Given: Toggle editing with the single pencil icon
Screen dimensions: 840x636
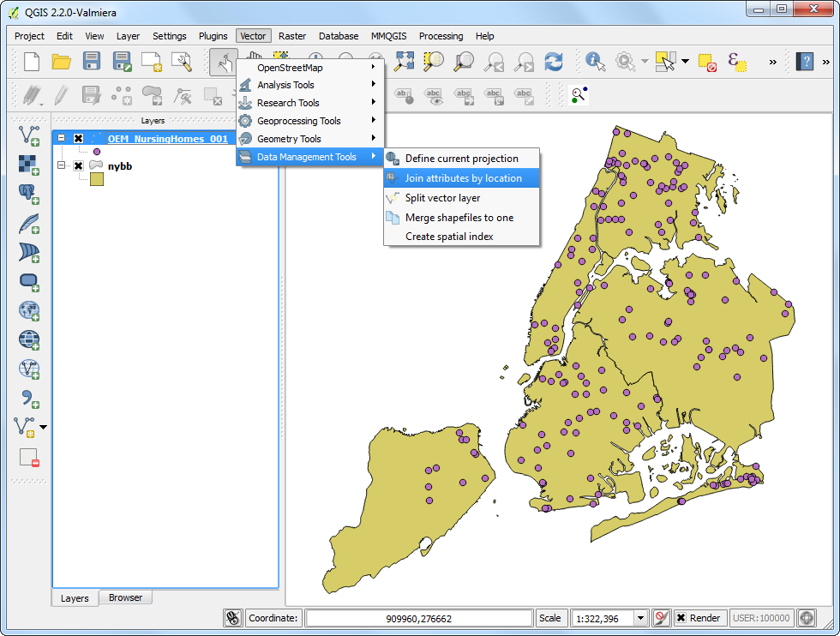Looking at the screenshot, I should 61,95.
